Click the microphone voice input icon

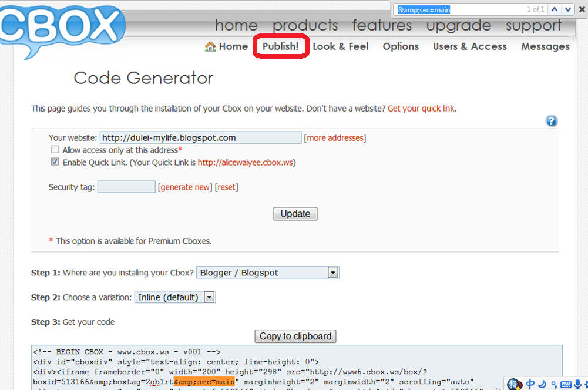point(577,384)
